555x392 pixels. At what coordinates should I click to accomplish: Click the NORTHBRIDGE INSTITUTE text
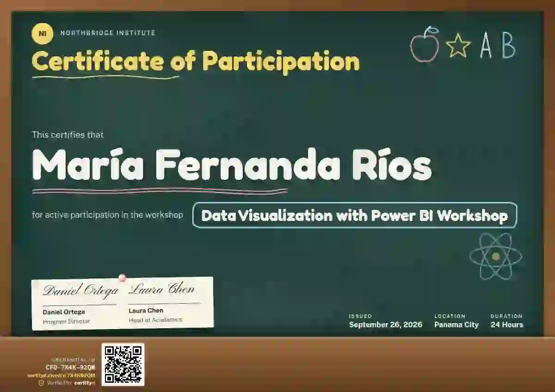coord(108,33)
